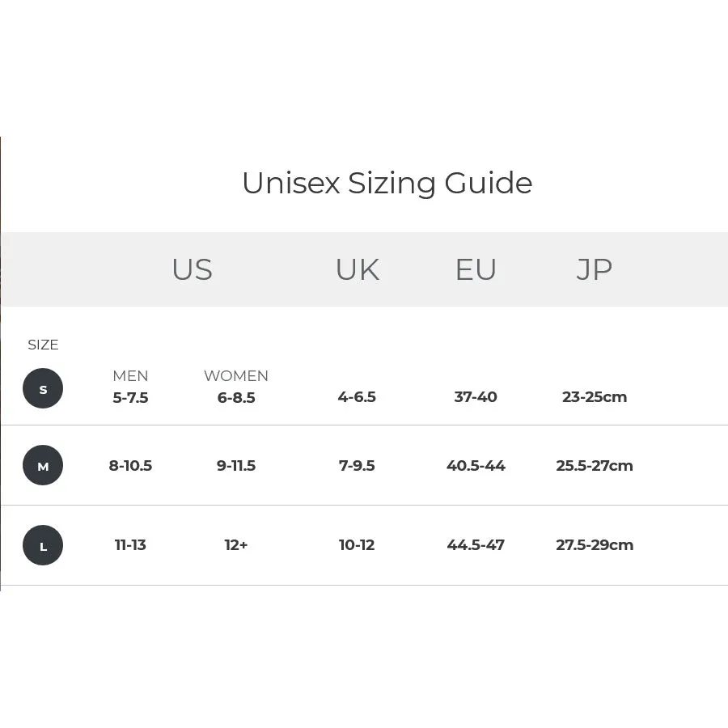Click the Unisex Sizing Guide title
Screen dimensions: 728x728
coord(387,183)
